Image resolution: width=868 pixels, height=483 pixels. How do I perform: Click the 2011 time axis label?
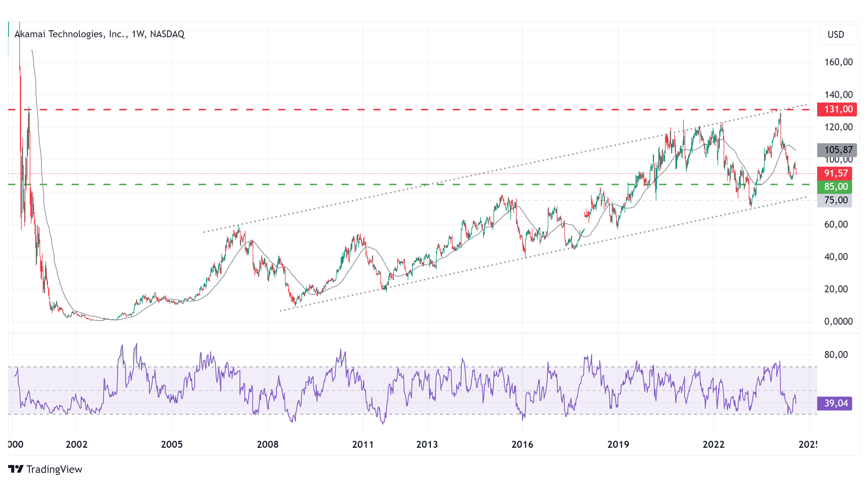point(363,445)
